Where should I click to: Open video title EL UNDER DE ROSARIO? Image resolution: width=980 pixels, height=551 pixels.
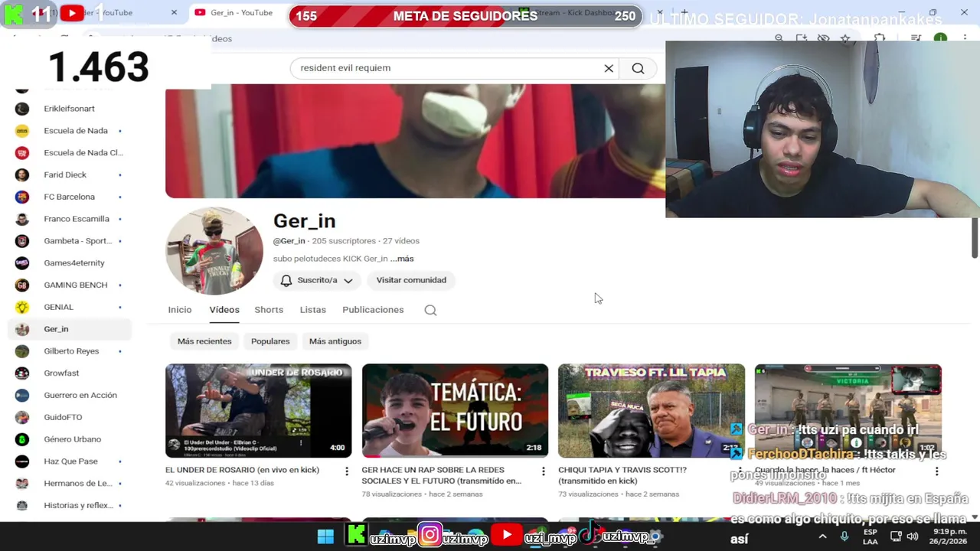(242, 470)
